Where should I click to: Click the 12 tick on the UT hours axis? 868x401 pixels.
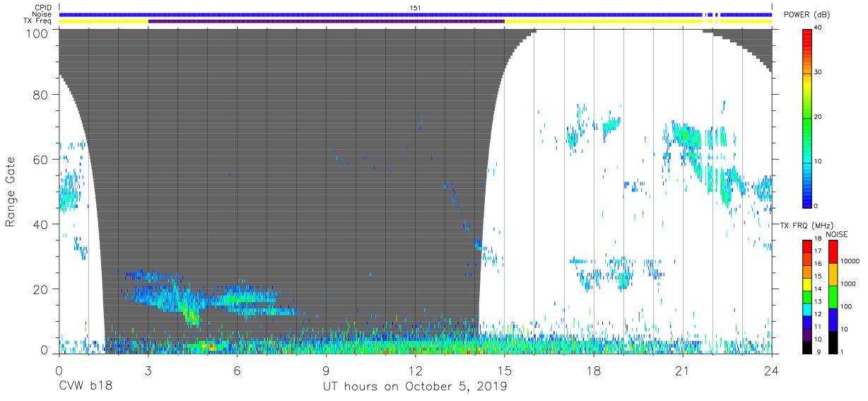(416, 371)
